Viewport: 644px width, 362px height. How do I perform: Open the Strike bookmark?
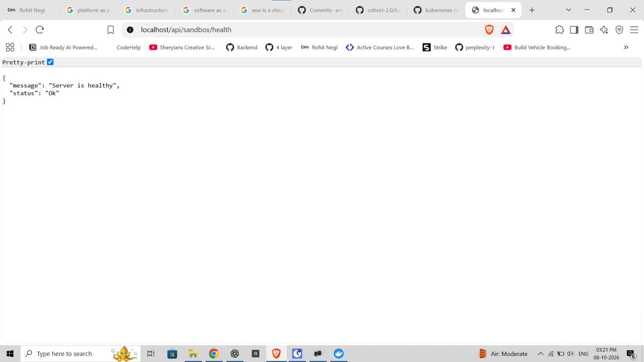[435, 47]
